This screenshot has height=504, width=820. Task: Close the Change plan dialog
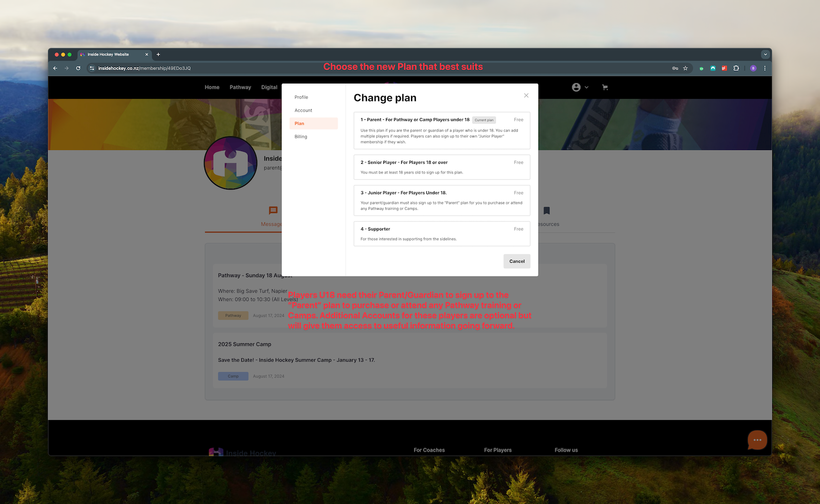526,96
